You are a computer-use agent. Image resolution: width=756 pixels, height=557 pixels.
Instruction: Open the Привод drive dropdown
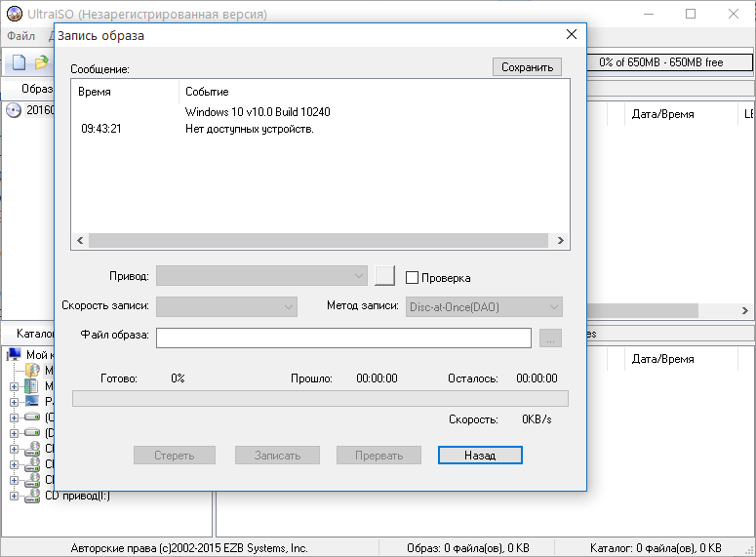tap(261, 276)
